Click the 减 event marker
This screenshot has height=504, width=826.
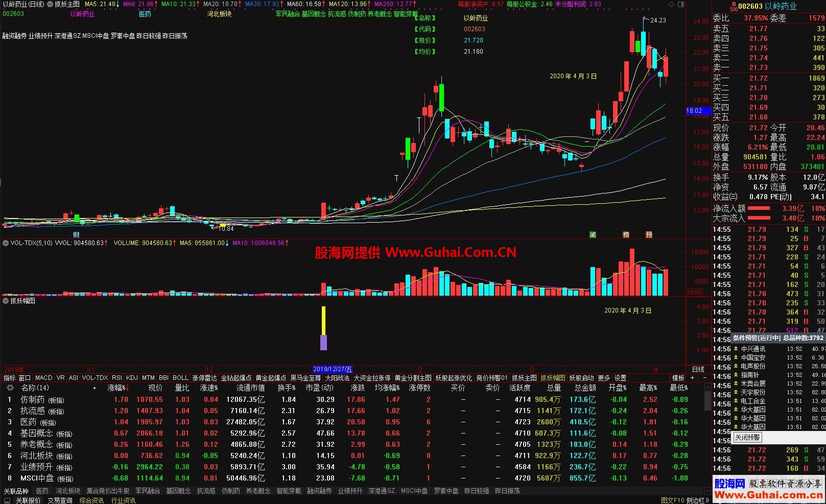(x=593, y=235)
